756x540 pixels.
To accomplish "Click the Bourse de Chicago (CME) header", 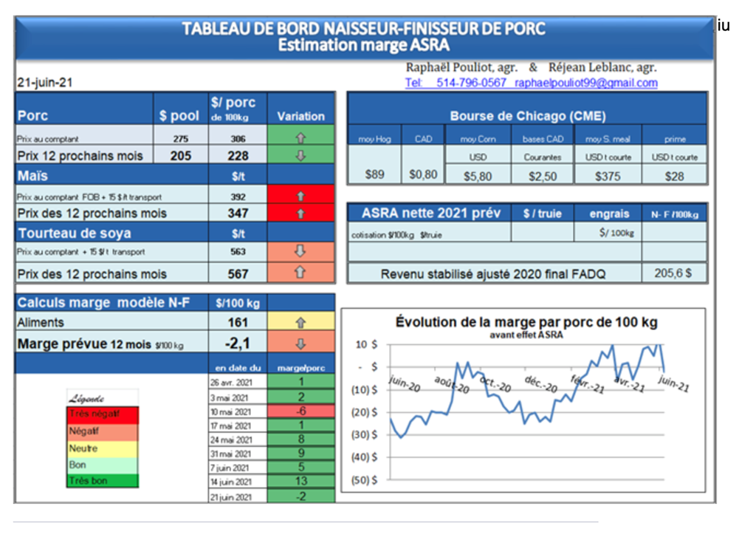I will point(527,116).
